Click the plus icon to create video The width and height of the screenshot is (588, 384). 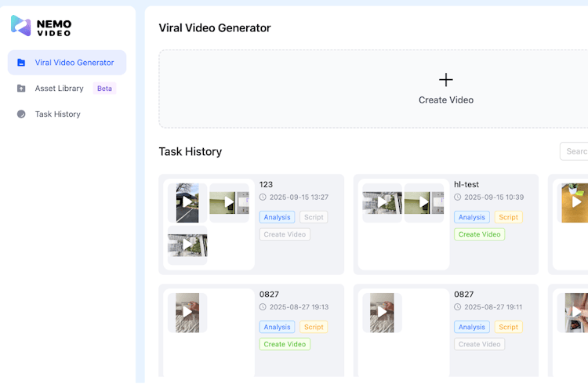pos(445,80)
